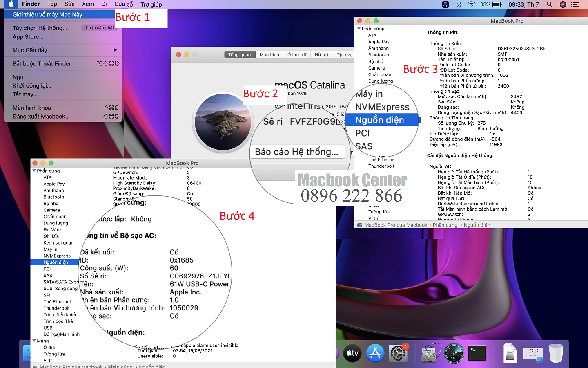Click the macOS Catalina island image

click(223, 122)
